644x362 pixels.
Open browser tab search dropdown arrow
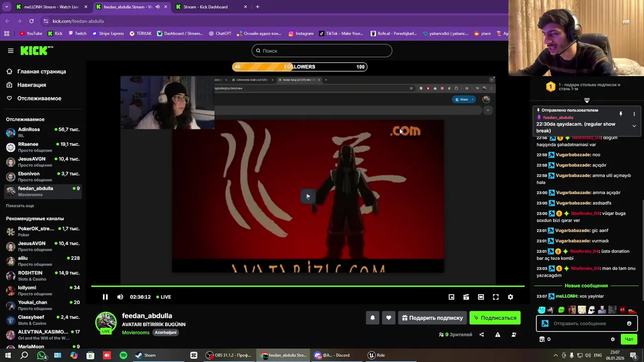(7, 7)
